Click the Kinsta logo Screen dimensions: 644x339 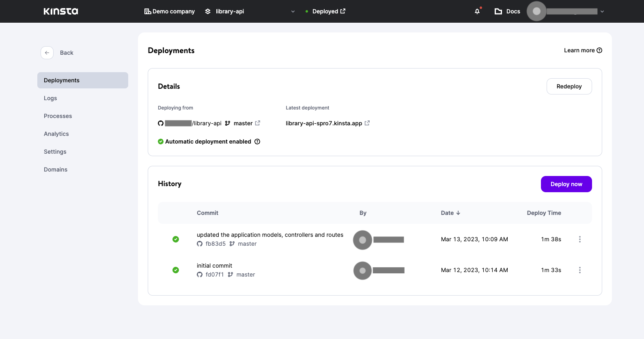click(x=61, y=11)
